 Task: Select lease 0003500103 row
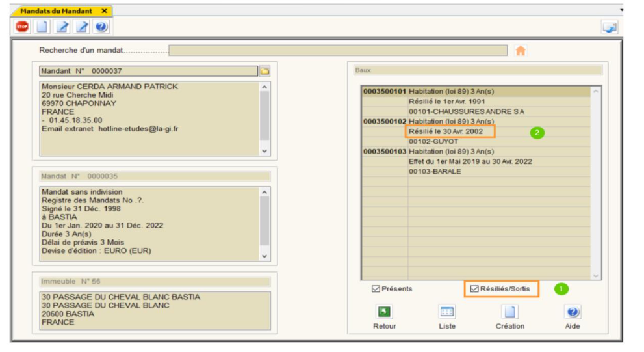(384, 152)
